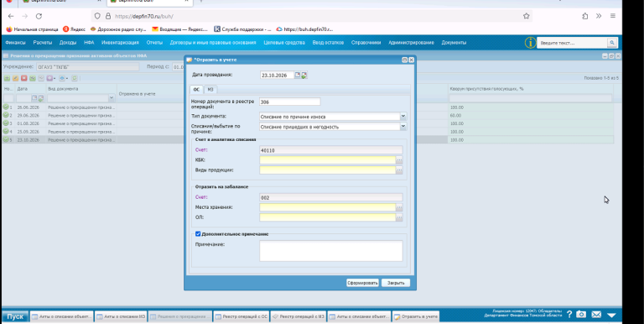Screen dimensions: 644x324
Task: Open the Справочники menu
Action: (x=366, y=42)
